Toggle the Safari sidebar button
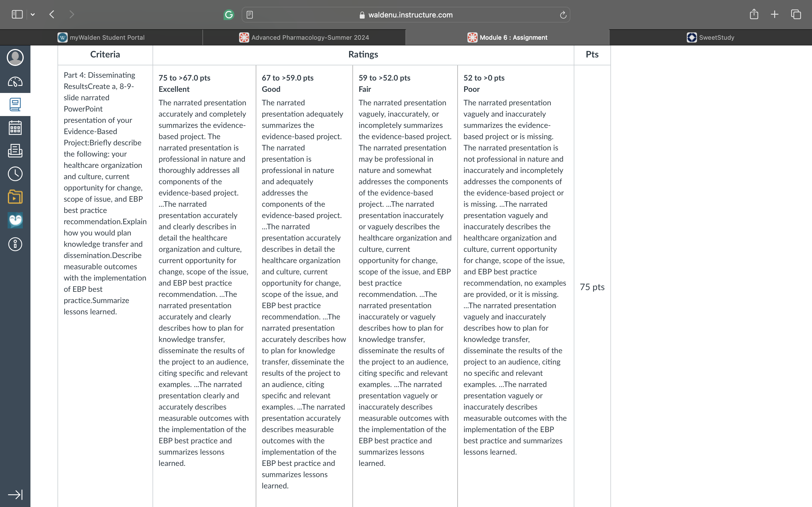 tap(17, 14)
